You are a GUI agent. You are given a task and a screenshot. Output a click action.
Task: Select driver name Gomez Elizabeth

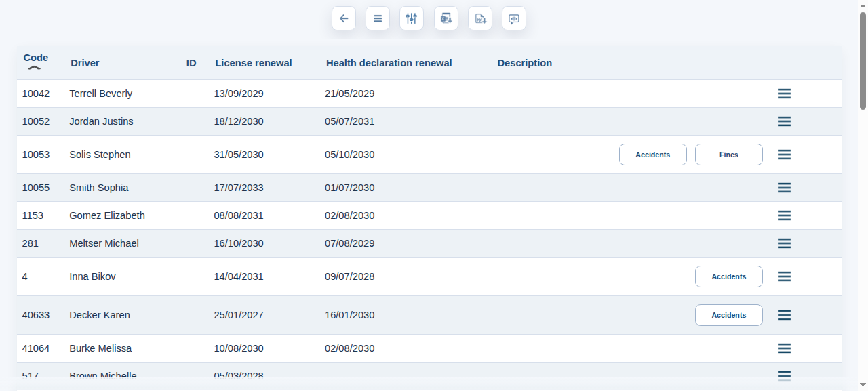(107, 215)
